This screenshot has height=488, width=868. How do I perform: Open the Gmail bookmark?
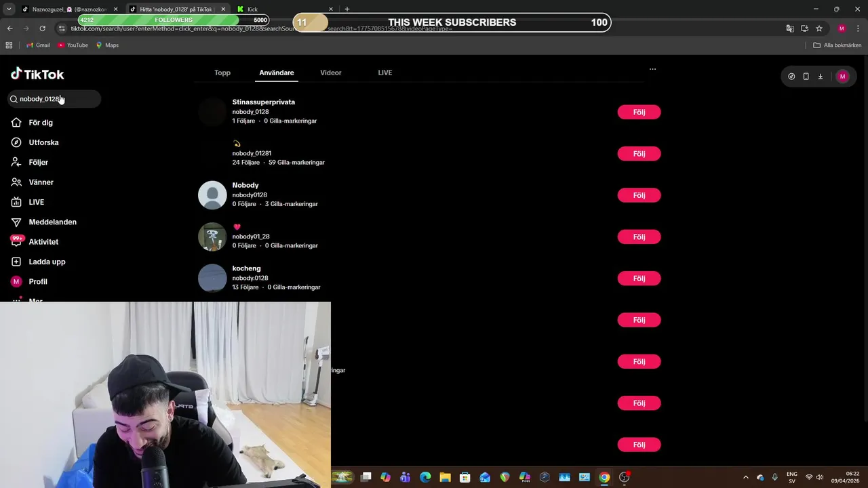click(x=38, y=45)
